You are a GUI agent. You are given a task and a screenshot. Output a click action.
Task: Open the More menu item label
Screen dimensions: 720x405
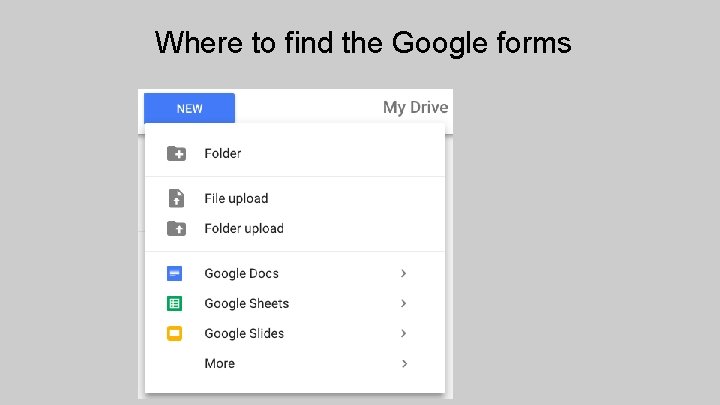(219, 363)
